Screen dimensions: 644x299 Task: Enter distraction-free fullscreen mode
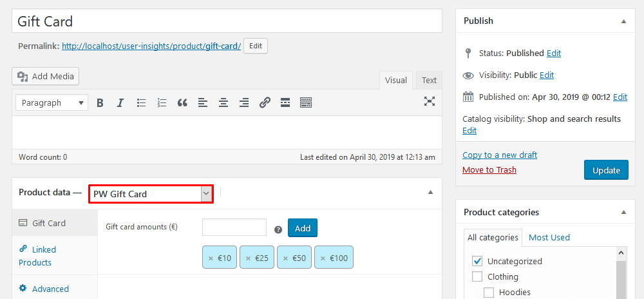[429, 101]
